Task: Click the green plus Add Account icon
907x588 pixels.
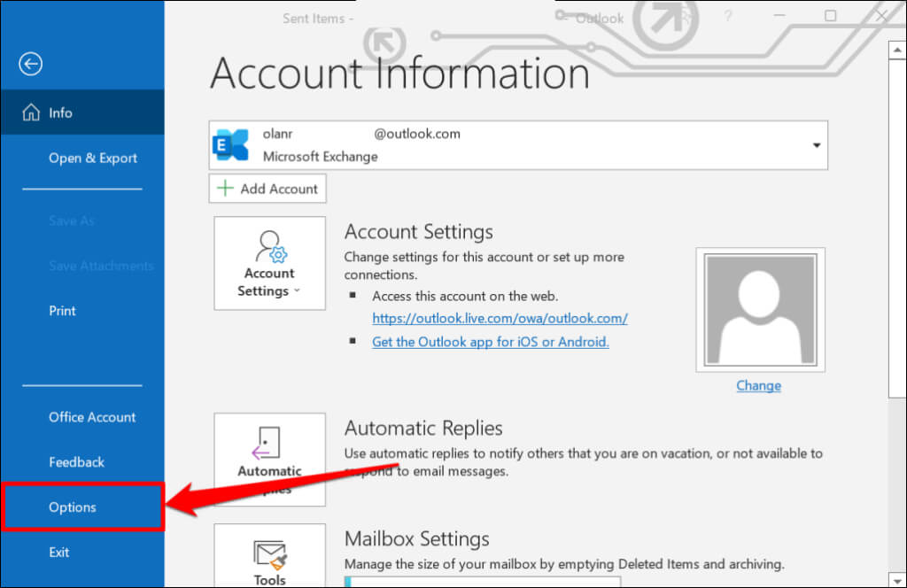Action: tap(226, 189)
